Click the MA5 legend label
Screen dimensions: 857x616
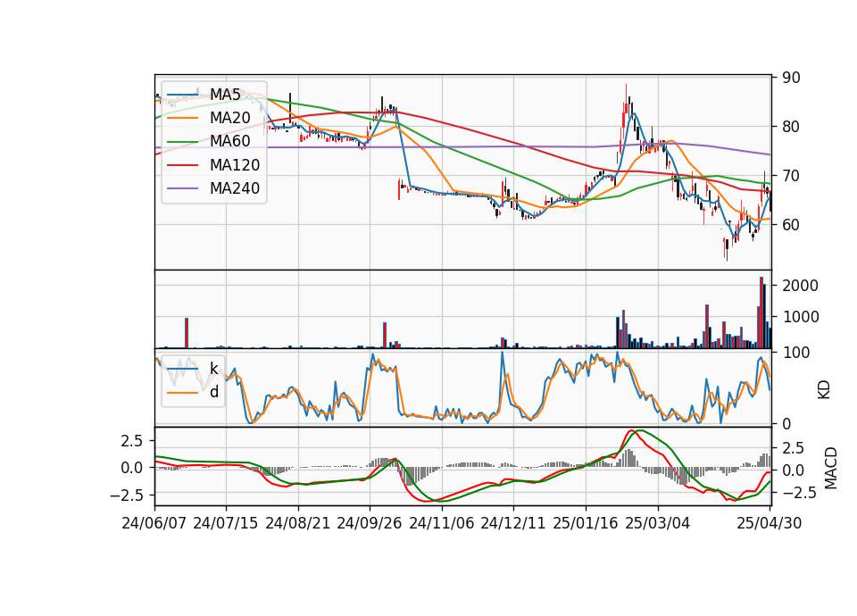click(x=225, y=95)
